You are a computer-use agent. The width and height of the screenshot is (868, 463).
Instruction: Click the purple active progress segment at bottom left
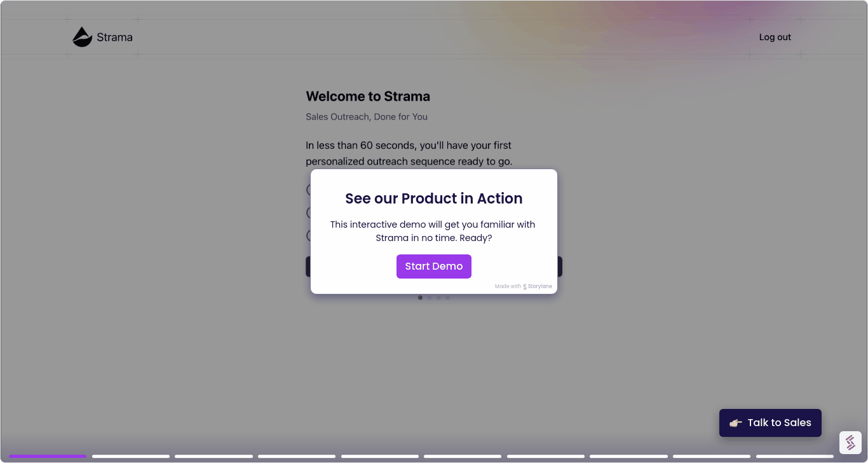point(46,456)
